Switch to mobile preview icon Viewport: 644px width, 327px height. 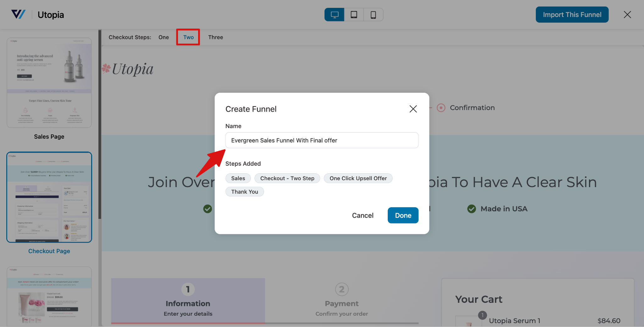tap(373, 15)
